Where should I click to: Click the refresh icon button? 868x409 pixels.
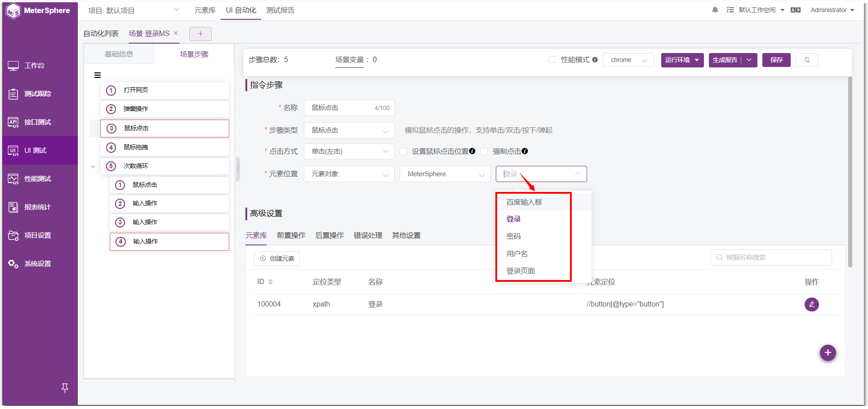806,60
